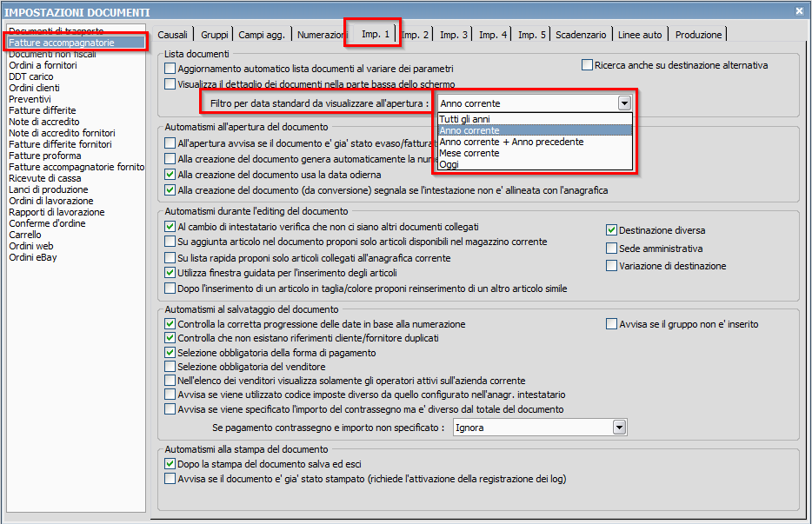This screenshot has width=812, height=524.
Task: Select the Imp. 1 tab
Action: coord(376,34)
